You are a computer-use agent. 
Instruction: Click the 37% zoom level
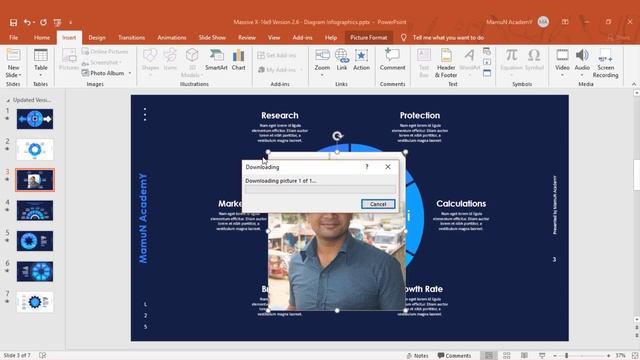pos(620,356)
